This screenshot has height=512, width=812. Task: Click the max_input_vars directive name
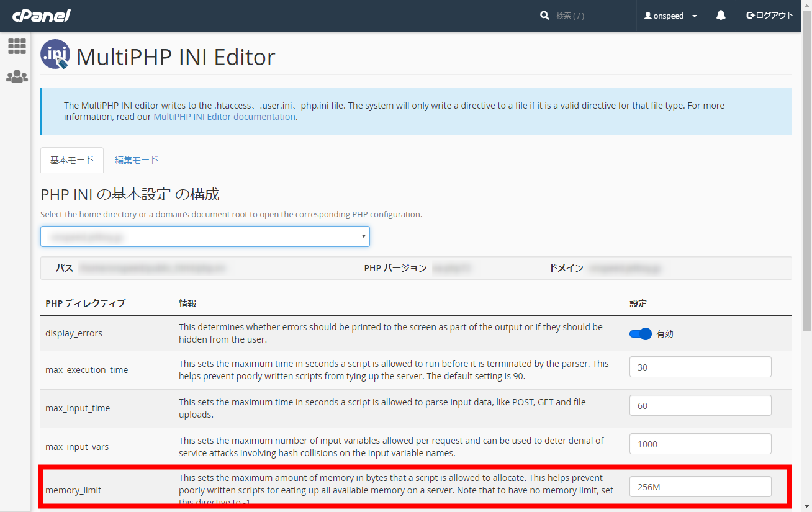[x=77, y=447]
